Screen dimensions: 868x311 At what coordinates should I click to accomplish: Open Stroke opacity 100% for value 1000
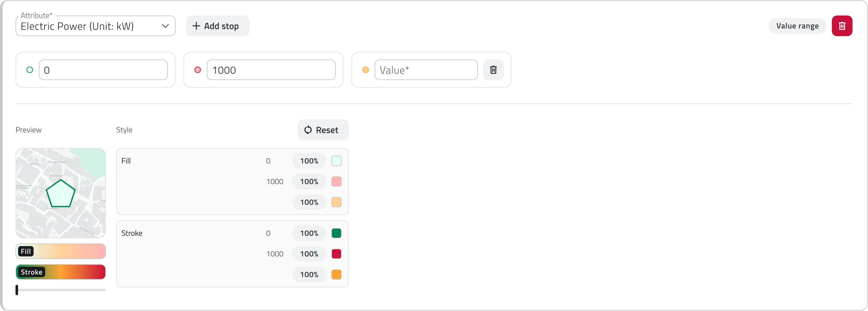coord(309,254)
